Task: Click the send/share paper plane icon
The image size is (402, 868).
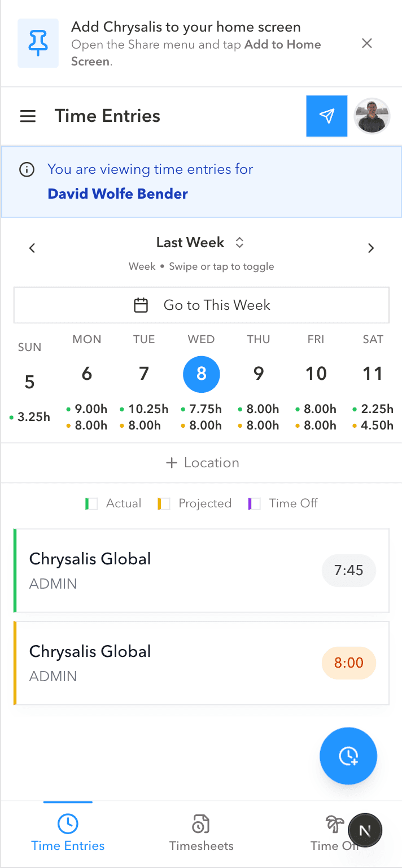Action: 326,116
